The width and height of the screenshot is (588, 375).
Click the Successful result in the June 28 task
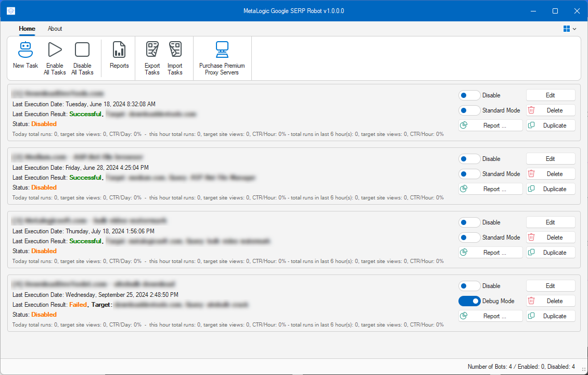(85, 177)
